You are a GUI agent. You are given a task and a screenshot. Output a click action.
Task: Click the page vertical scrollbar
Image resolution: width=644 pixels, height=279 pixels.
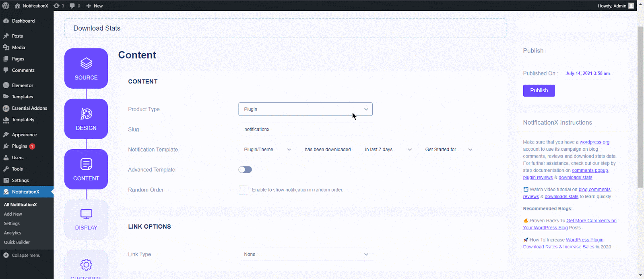coord(640,107)
